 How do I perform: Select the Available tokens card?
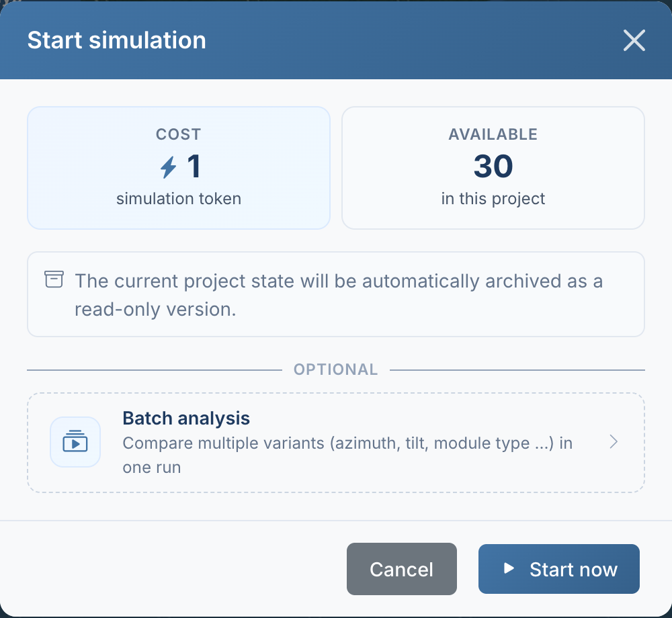[x=493, y=168]
